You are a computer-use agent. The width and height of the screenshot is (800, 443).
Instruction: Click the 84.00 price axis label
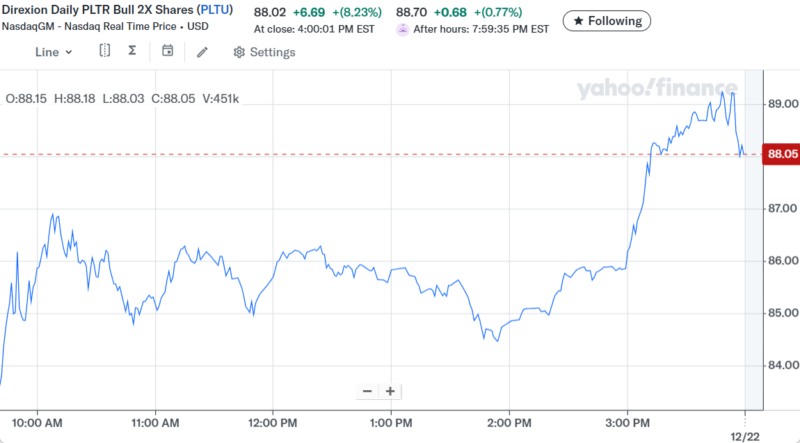pos(782,365)
